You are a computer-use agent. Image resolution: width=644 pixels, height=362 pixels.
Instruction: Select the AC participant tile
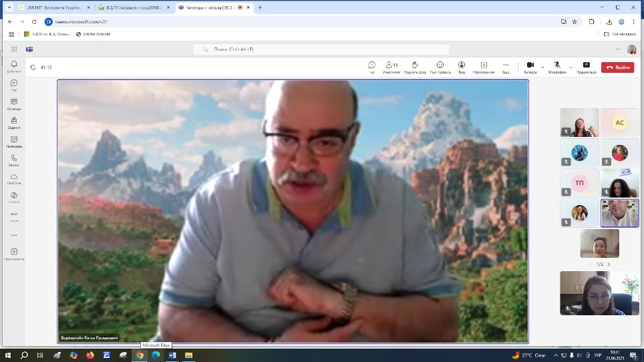click(x=619, y=123)
